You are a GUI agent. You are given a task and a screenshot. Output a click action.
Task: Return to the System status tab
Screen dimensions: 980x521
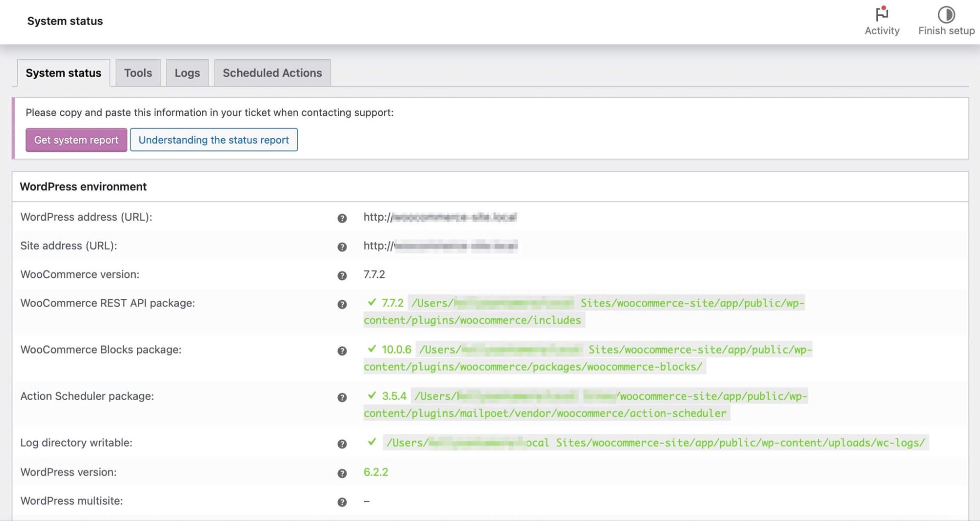click(x=63, y=73)
